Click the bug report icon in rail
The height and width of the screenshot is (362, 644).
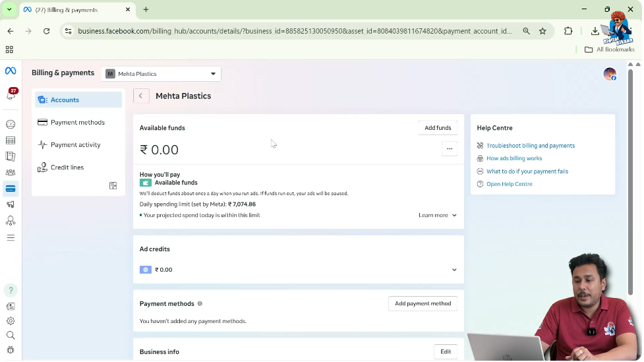click(x=11, y=350)
